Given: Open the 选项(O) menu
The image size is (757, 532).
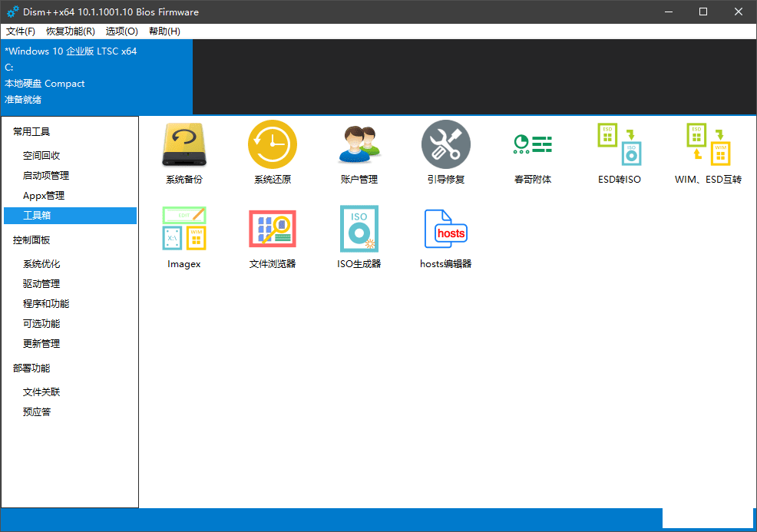Looking at the screenshot, I should click(121, 31).
